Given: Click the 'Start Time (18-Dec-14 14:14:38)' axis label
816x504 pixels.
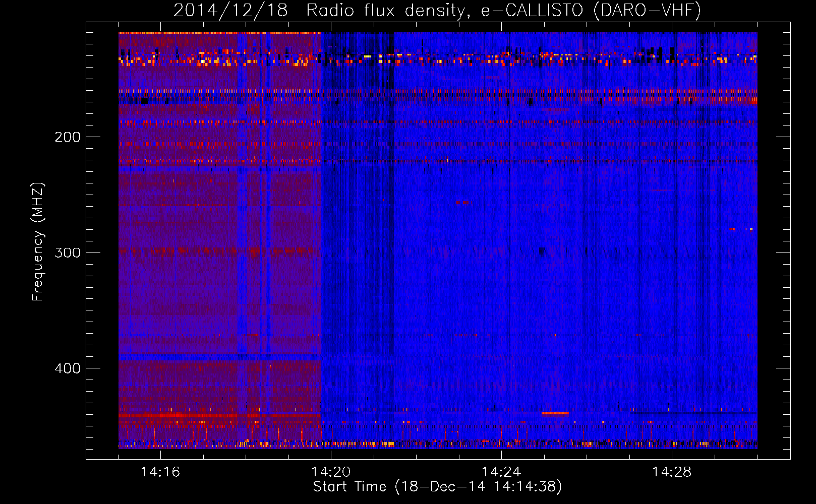Looking at the screenshot, I should pyautogui.click(x=437, y=487).
